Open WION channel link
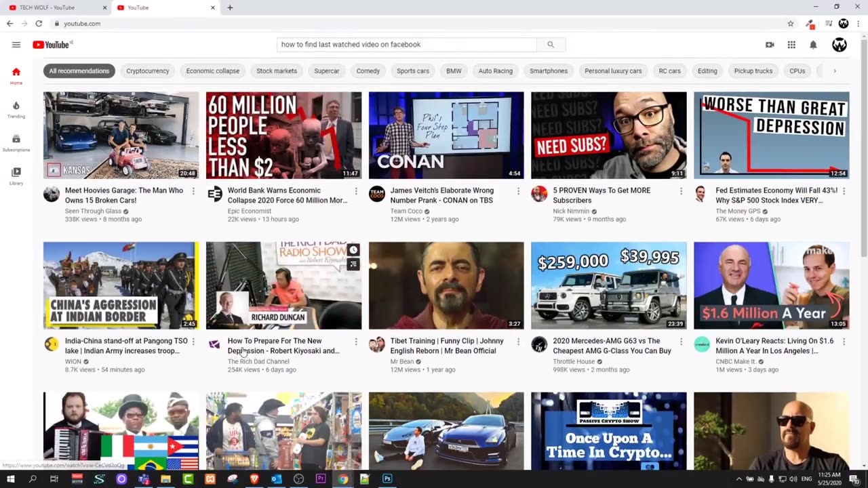This screenshot has width=868, height=488. [x=73, y=361]
